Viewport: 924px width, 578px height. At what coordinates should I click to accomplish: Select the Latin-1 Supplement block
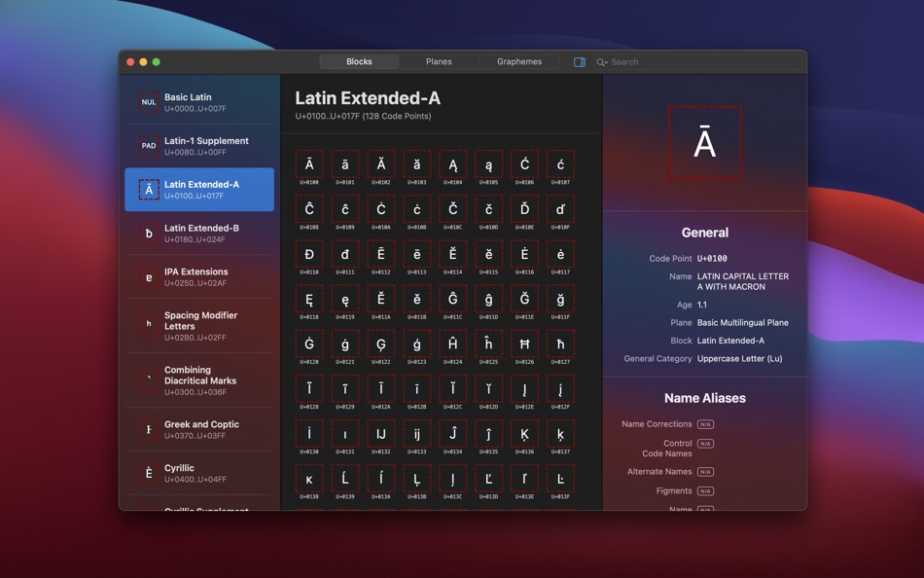point(199,146)
